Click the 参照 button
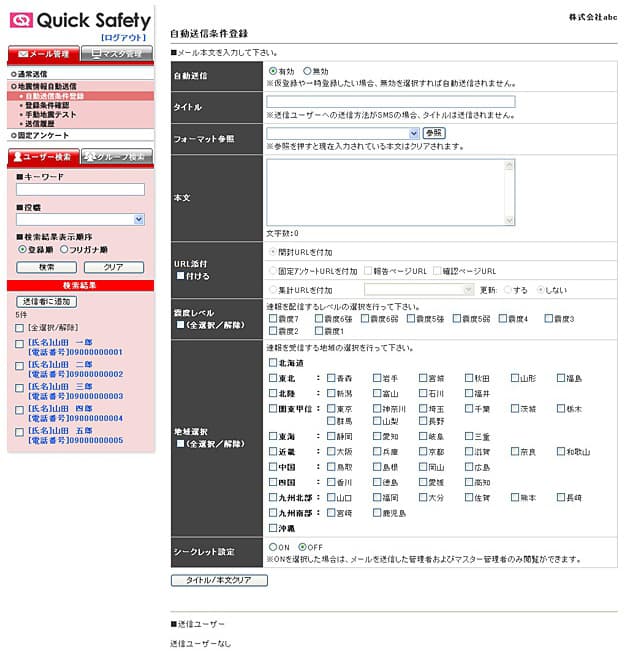The height and width of the screenshot is (661, 630). click(434, 132)
